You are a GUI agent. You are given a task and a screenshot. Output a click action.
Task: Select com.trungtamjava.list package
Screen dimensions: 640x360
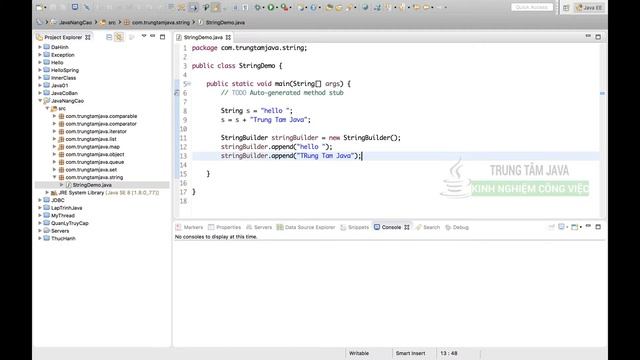91,139
